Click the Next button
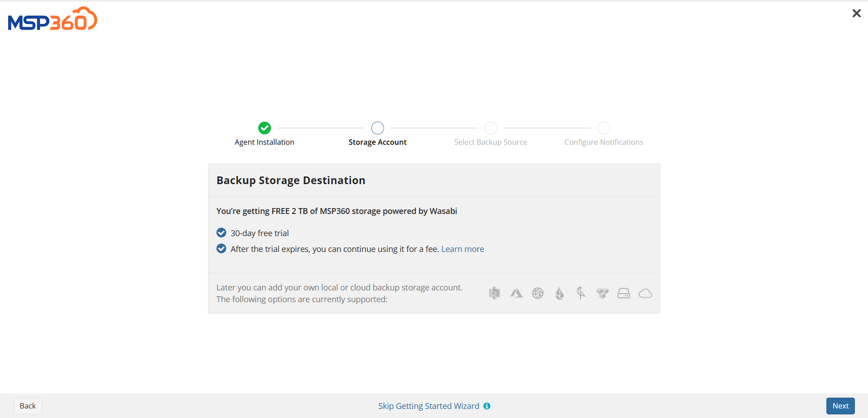 [840, 406]
